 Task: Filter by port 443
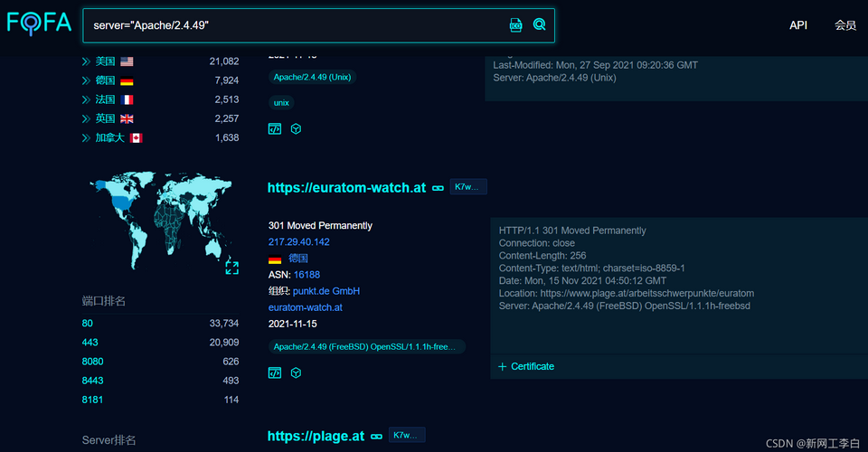click(90, 343)
